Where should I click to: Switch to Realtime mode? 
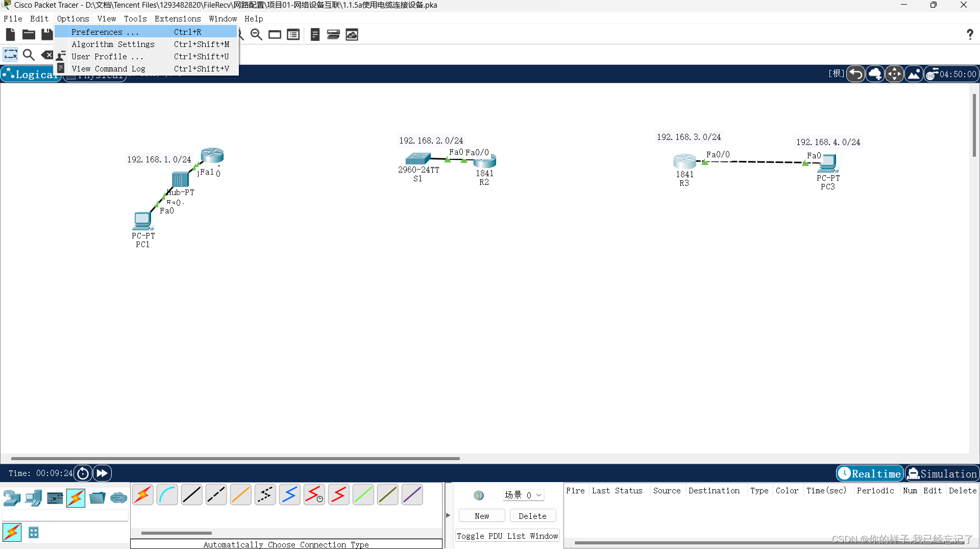[869, 473]
